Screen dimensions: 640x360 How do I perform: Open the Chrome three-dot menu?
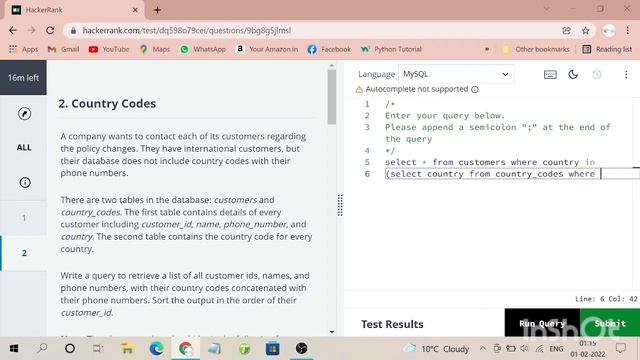pyautogui.click(x=628, y=31)
